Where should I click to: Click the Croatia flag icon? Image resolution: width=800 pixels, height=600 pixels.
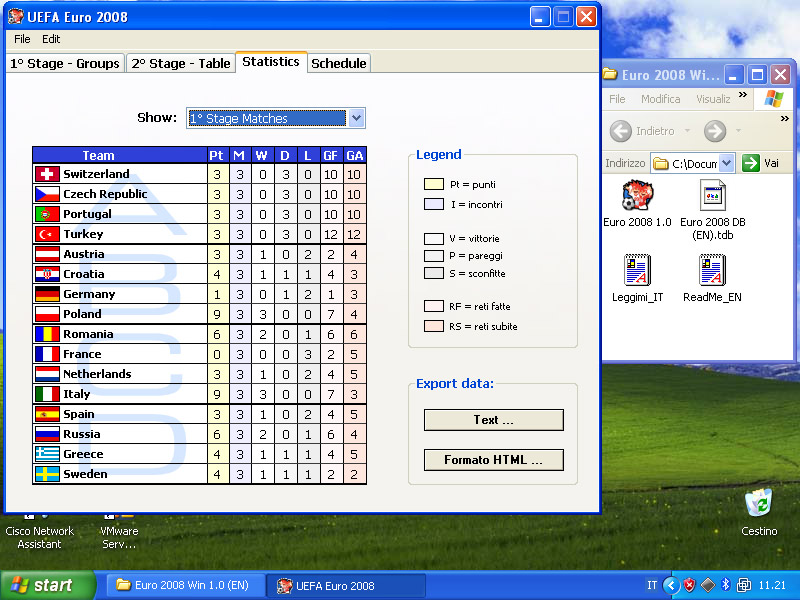coord(47,274)
